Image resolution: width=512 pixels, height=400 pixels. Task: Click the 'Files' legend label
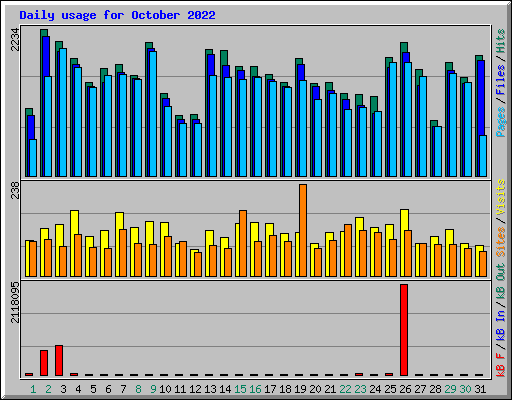point(501,80)
